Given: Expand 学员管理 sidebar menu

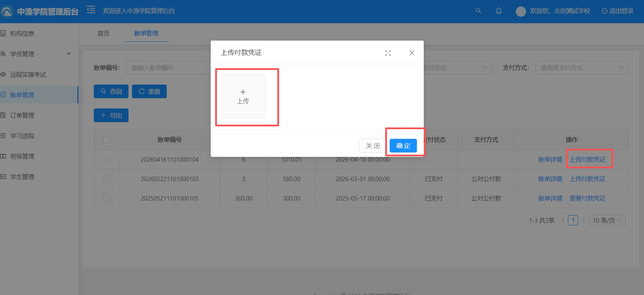Looking at the screenshot, I should pyautogui.click(x=39, y=54).
